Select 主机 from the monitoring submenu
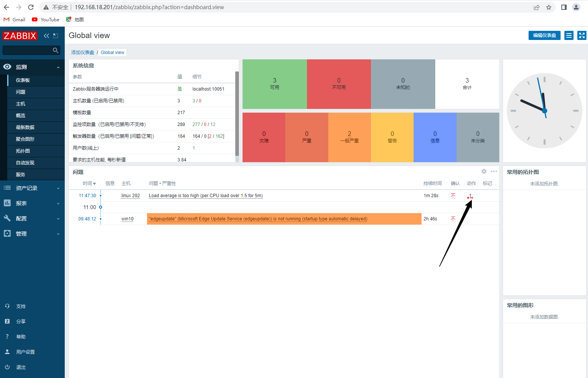 coord(21,104)
